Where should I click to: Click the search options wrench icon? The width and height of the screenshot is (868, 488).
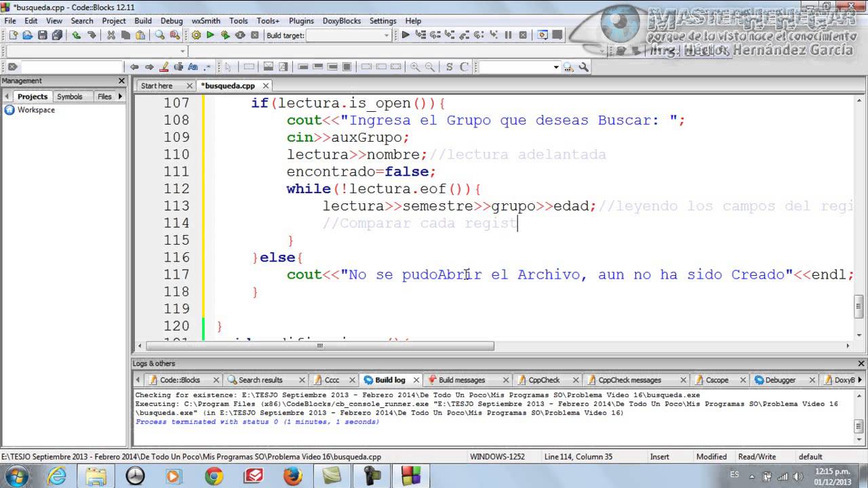tap(583, 67)
